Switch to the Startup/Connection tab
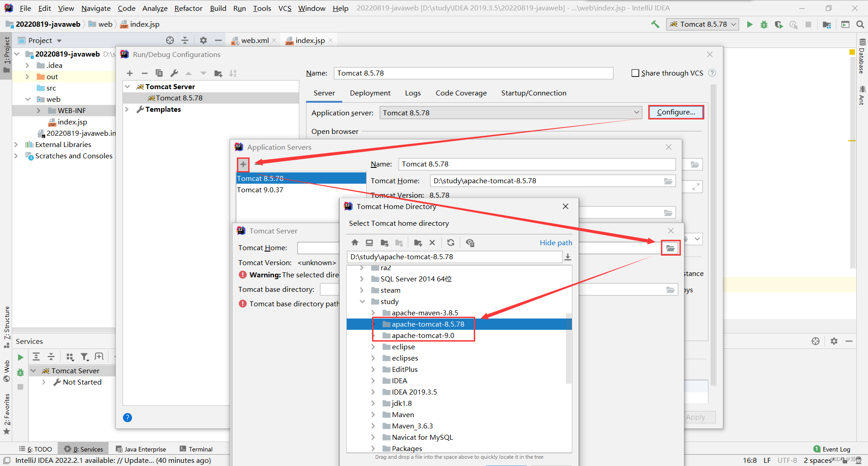Viewport: 868px width, 466px height. click(533, 93)
